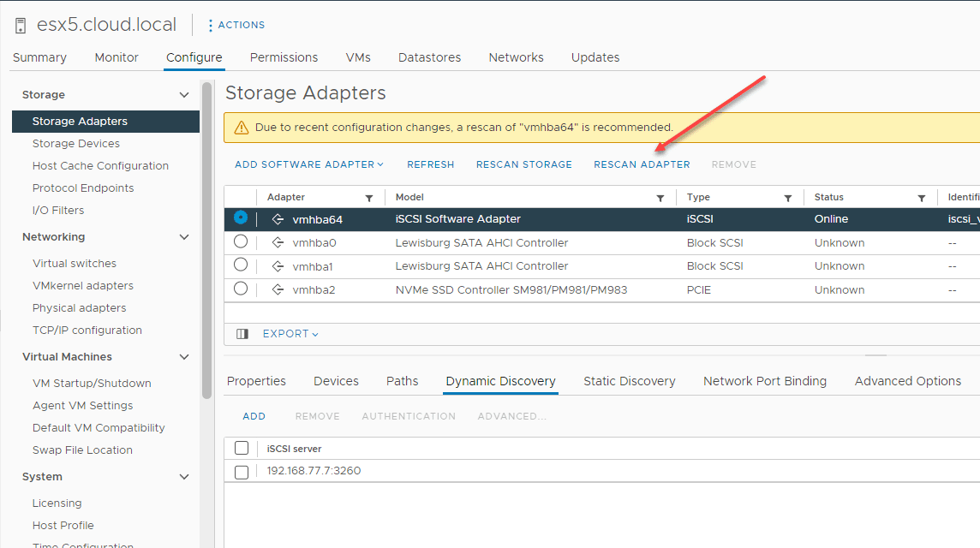Switch to the Static Discovery tab
This screenshot has height=548, width=980.
tap(629, 381)
